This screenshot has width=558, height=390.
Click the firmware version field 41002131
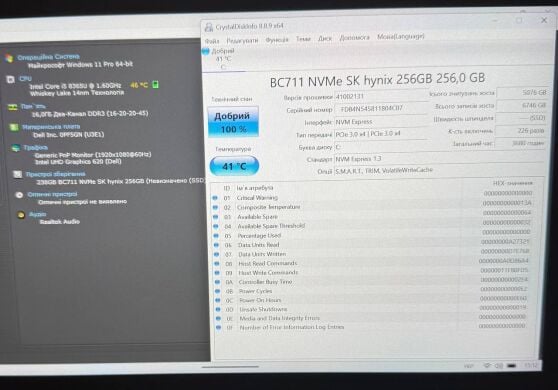tap(381, 96)
